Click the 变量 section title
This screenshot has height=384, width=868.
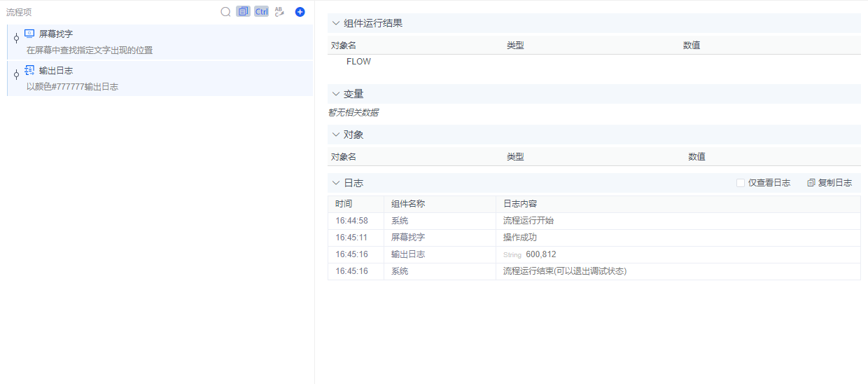pyautogui.click(x=353, y=94)
